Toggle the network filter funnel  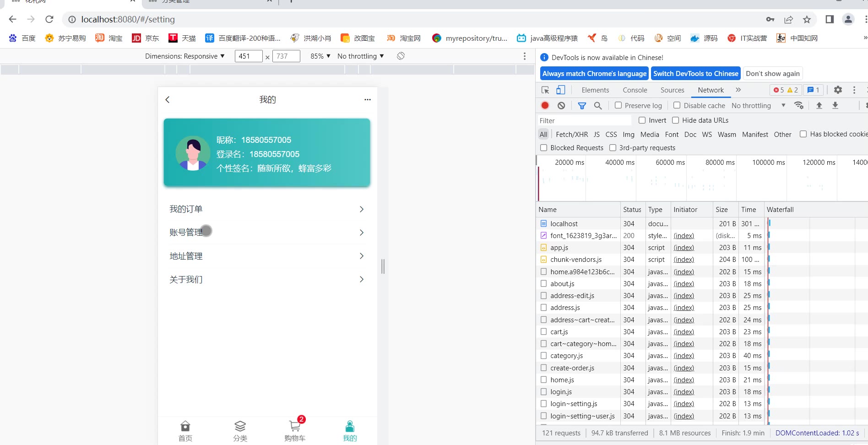582,105
